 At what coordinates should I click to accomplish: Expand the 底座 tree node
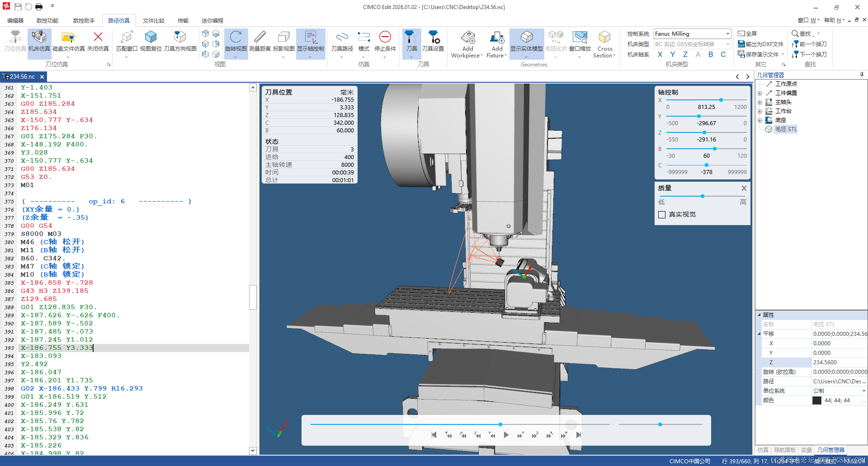tap(760, 120)
